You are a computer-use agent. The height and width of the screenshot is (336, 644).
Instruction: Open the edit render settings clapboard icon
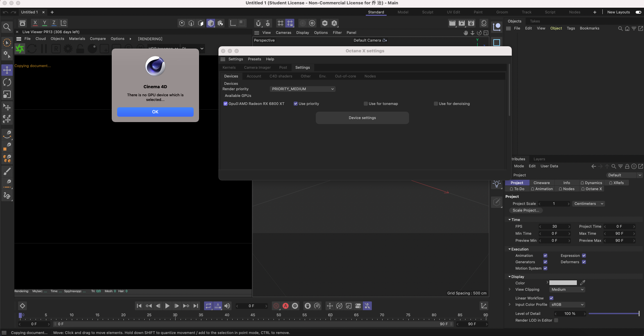471,23
